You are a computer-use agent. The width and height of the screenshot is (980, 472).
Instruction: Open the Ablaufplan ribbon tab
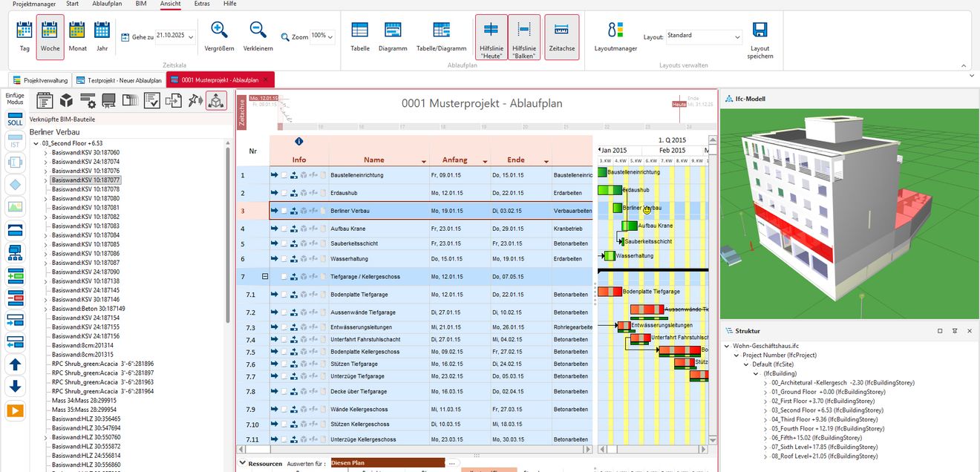107,4
